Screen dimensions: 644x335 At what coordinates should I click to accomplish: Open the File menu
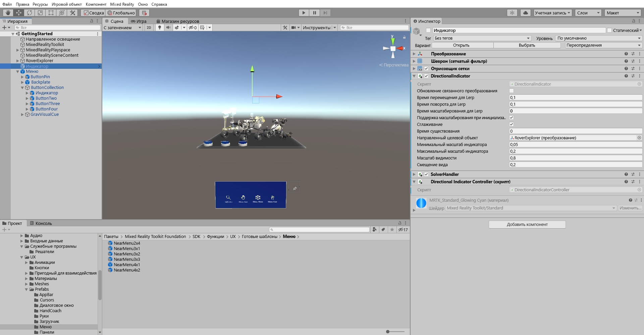7,4
